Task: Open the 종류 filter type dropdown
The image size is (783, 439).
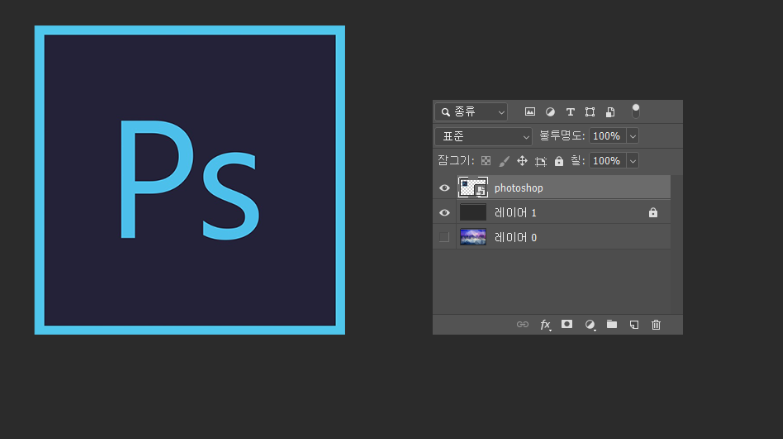Action: (x=471, y=112)
